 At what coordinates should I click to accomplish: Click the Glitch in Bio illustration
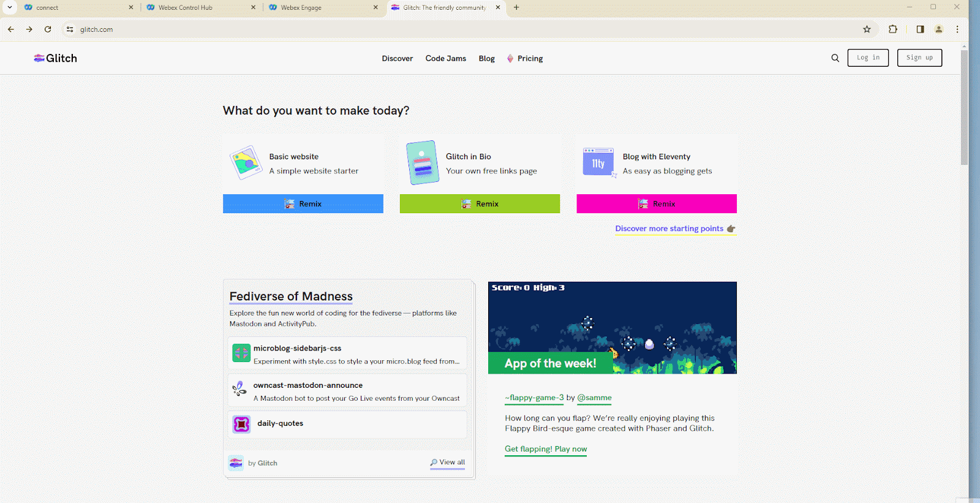423,162
